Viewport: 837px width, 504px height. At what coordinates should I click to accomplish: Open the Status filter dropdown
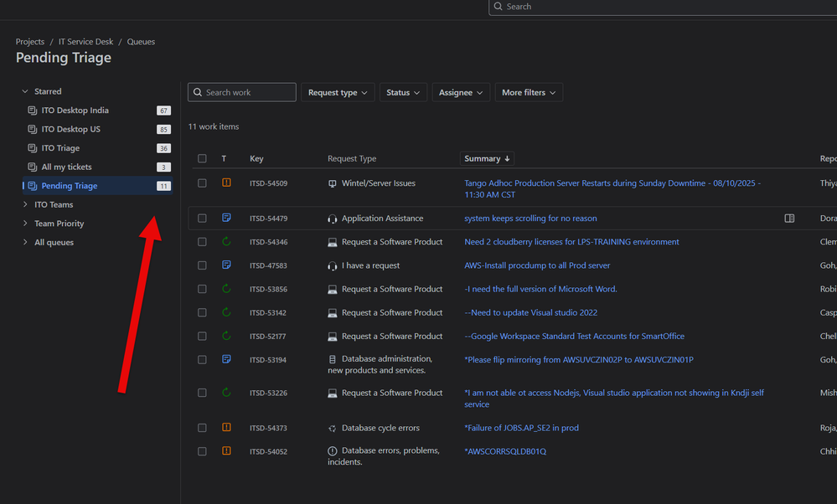[x=403, y=92]
